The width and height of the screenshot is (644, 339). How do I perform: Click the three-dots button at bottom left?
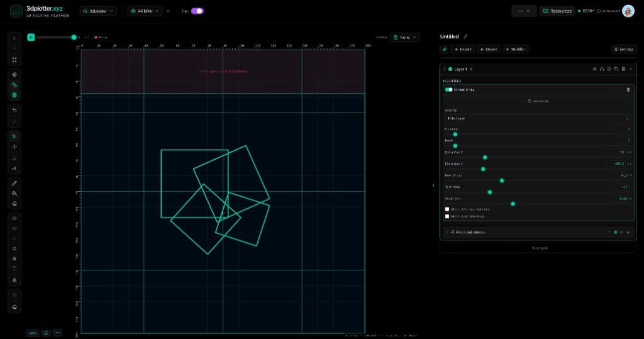[x=57, y=333]
